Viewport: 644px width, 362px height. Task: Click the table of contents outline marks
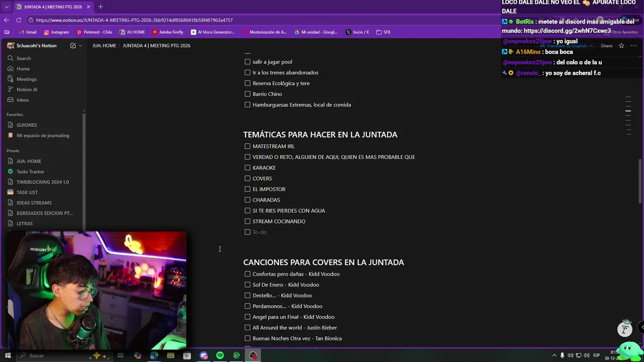point(628,117)
